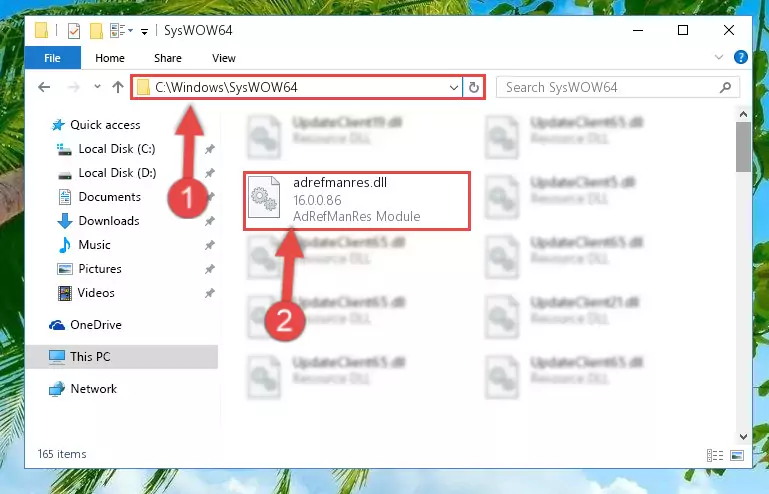
Task: Open Downloads in the sidebar
Action: pyautogui.click(x=109, y=221)
